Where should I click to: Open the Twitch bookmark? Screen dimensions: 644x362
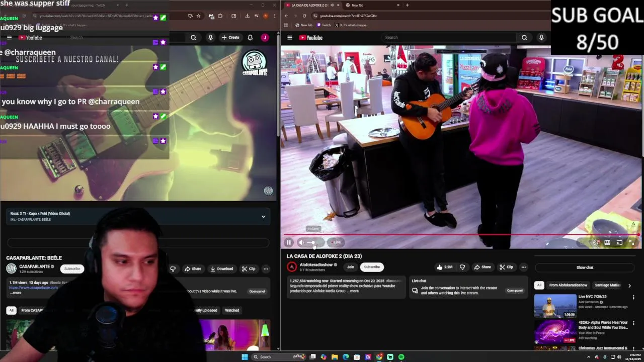[x=324, y=25]
